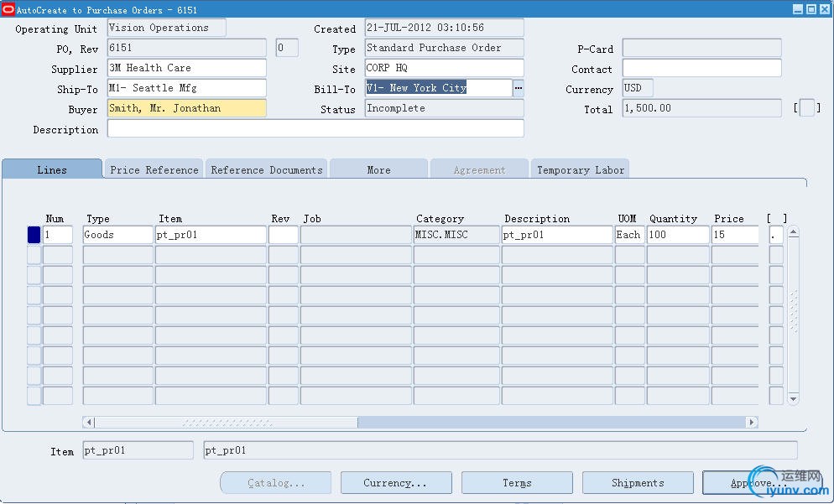This screenshot has height=504, width=834.
Task: Click the header Description input field
Action: pos(315,128)
